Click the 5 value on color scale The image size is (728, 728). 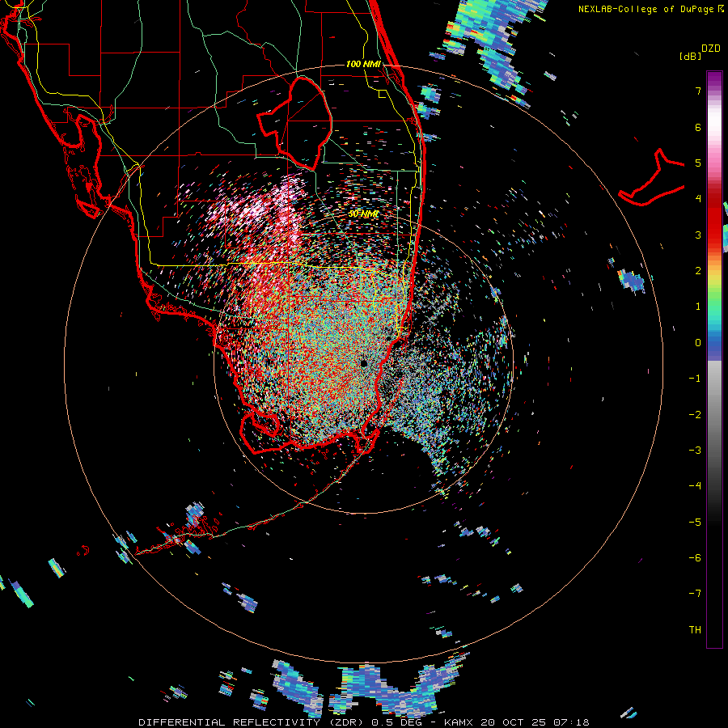[698, 163]
